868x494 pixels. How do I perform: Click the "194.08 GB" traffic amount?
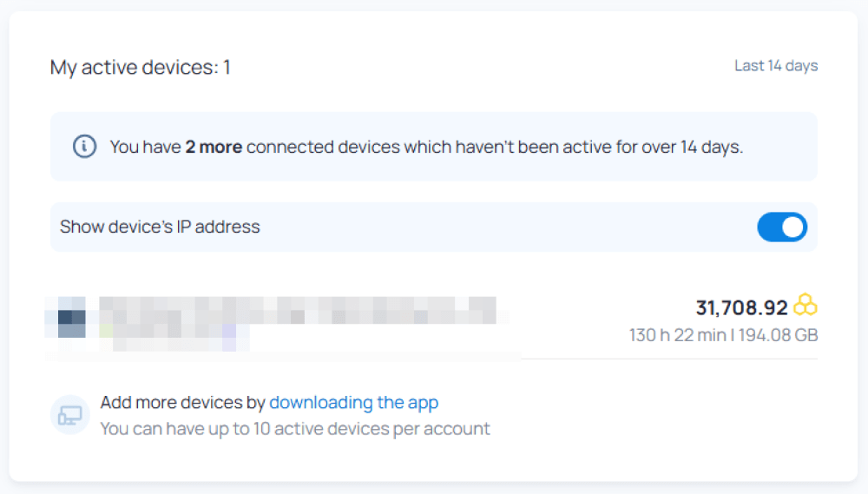pos(777,335)
